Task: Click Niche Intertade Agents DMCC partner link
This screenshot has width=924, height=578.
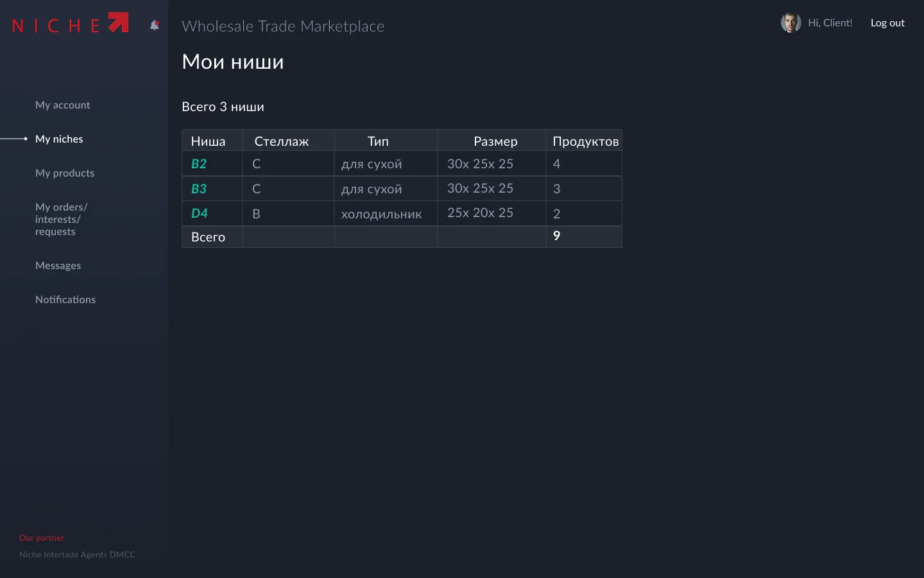Action: click(x=77, y=554)
